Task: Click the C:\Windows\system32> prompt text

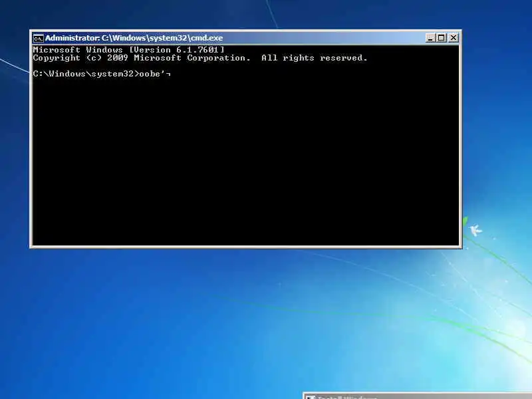Action: click(x=86, y=74)
